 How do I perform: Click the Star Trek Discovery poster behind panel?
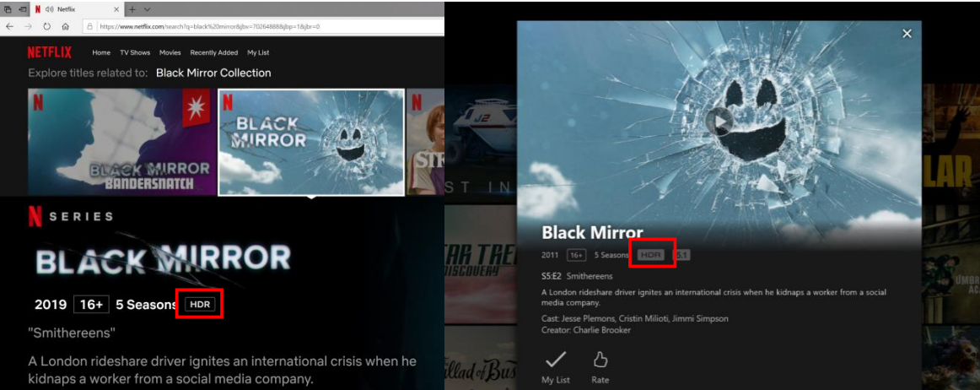(x=481, y=263)
